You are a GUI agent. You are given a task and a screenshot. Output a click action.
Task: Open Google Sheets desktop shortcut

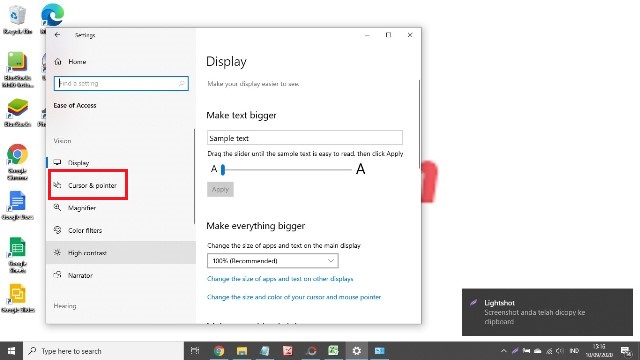[x=17, y=255]
